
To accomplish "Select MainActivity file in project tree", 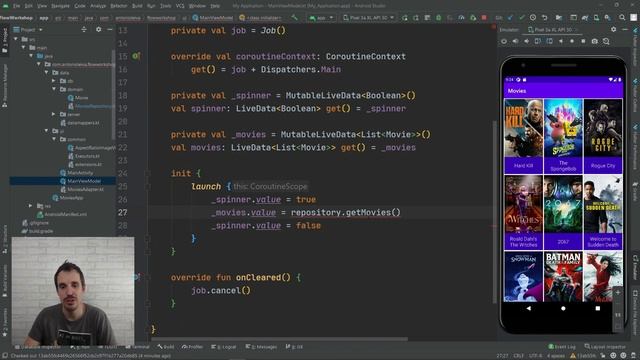I will (76, 173).
